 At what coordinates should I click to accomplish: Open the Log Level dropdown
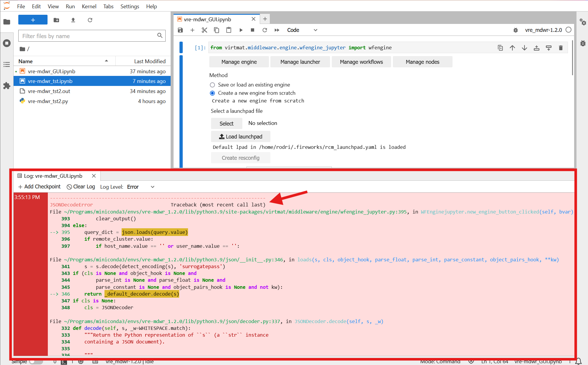[141, 187]
